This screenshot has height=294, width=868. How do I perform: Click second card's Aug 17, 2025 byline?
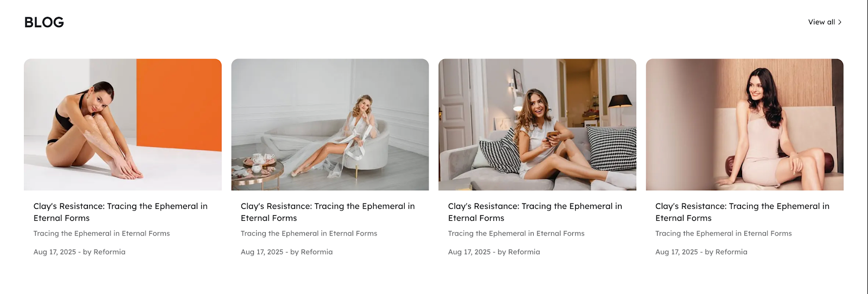[286, 252]
